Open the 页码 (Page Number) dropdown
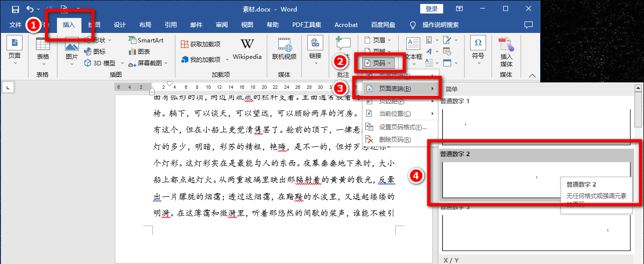 click(379, 63)
